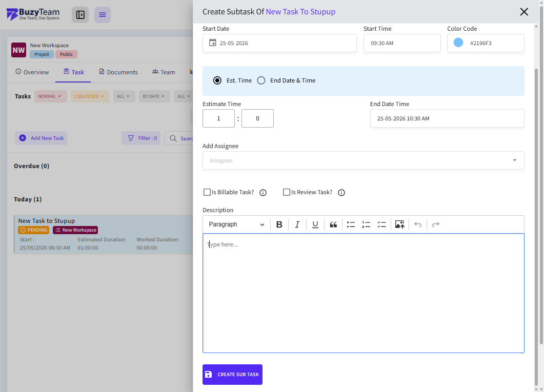Click the estimate hours input
This screenshot has width=544, height=392.
[218, 118]
